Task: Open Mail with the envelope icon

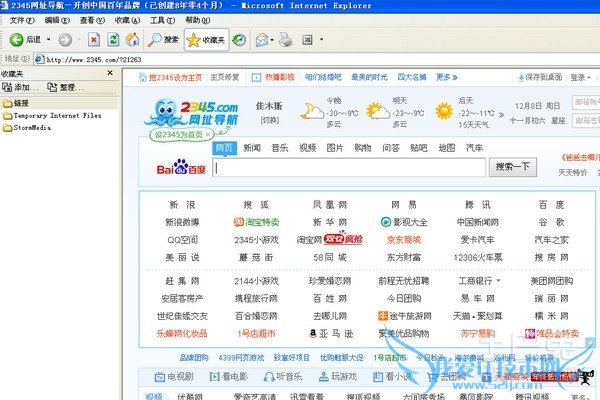Action: click(262, 39)
